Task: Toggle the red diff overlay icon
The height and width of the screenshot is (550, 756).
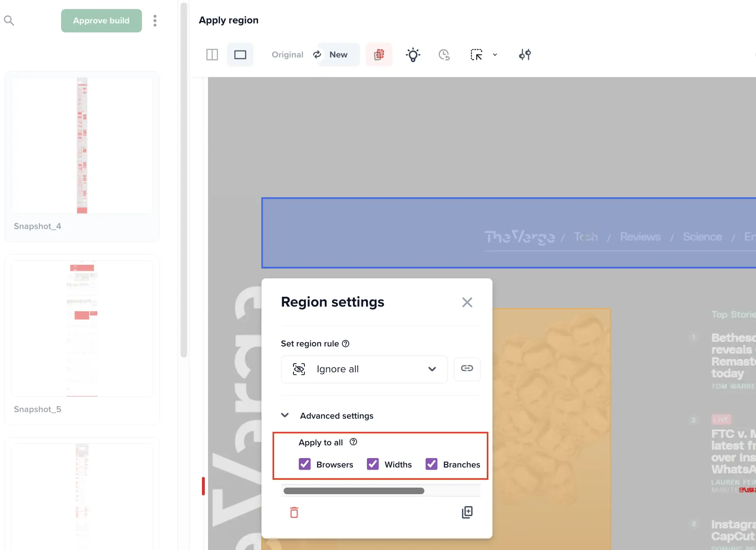Action: tap(379, 55)
